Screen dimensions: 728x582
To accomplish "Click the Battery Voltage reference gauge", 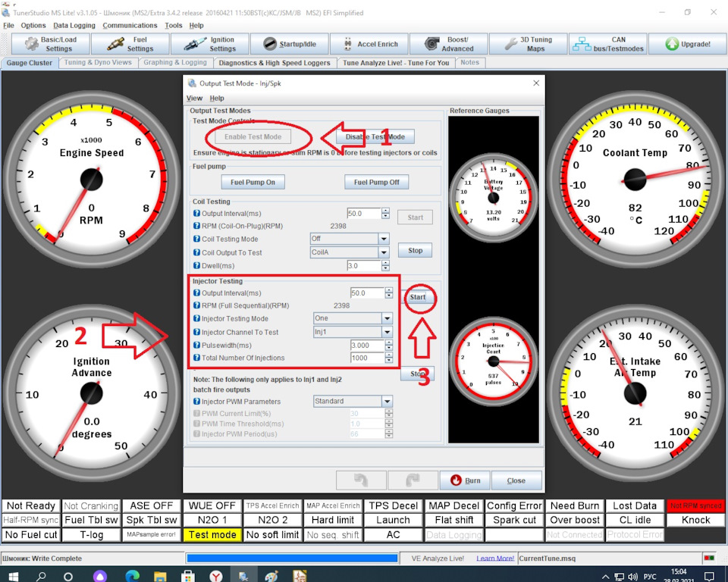I will point(494,198).
